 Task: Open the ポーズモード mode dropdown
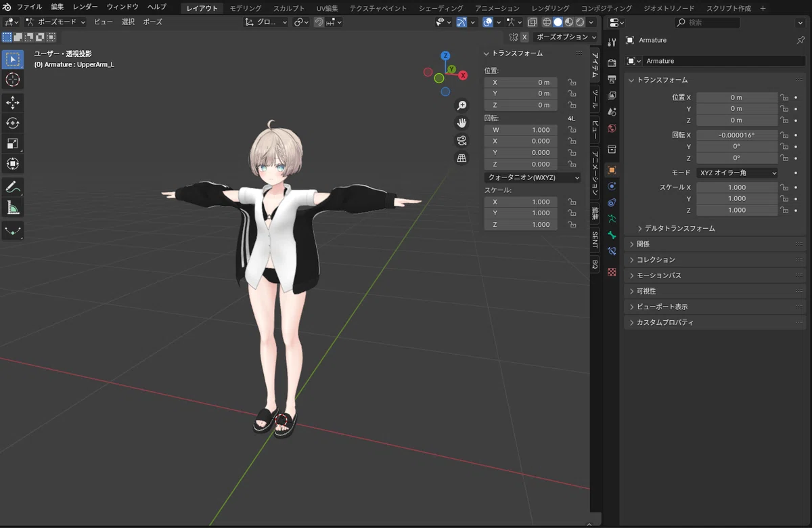tap(56, 22)
